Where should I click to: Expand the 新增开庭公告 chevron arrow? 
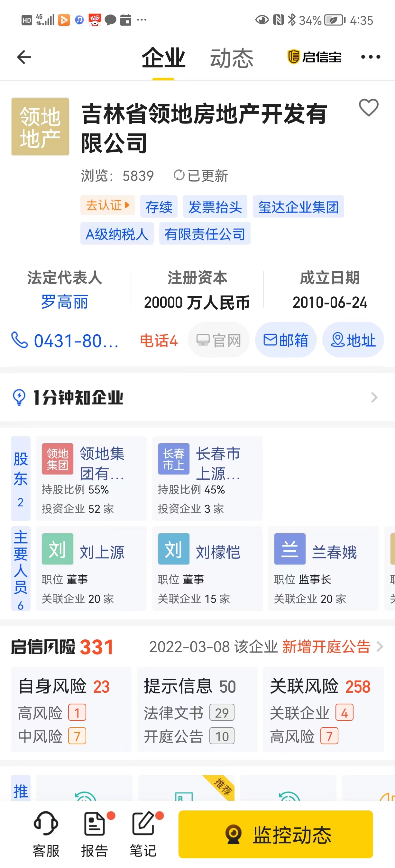click(x=380, y=646)
